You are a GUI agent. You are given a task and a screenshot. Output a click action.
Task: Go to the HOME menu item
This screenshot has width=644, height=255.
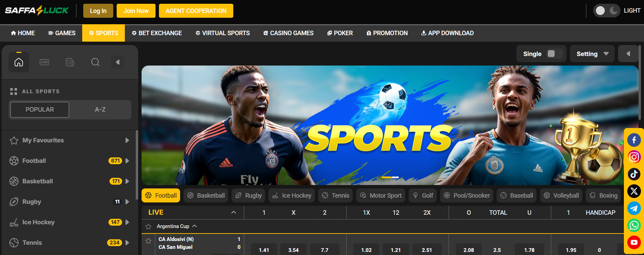(23, 33)
